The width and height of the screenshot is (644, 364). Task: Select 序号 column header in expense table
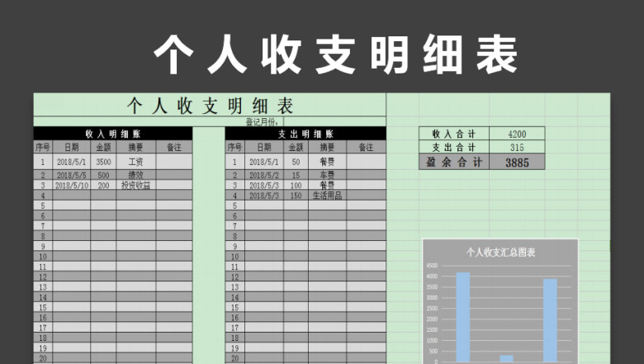(x=235, y=147)
